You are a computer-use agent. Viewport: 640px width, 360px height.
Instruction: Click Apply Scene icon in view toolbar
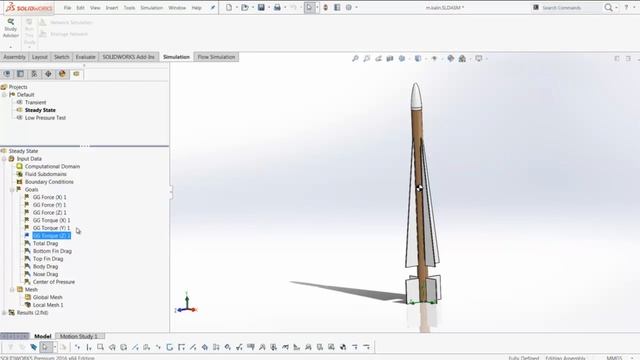click(x=462, y=59)
